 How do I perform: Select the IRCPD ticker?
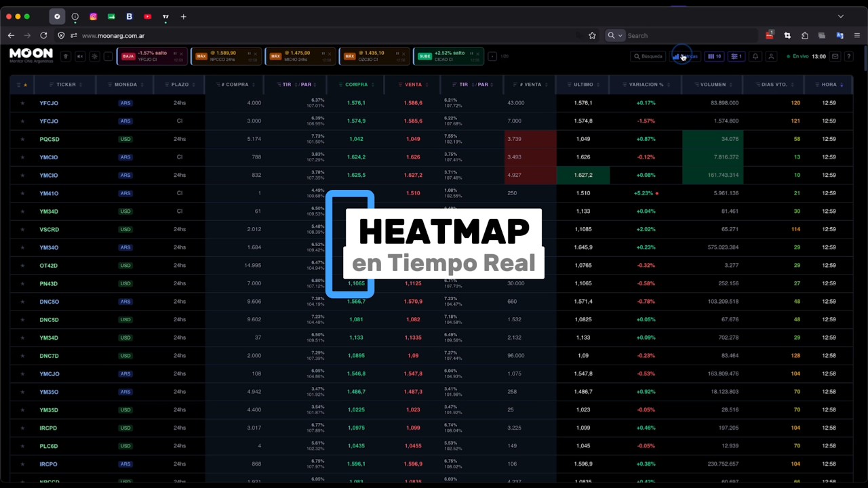(x=49, y=428)
